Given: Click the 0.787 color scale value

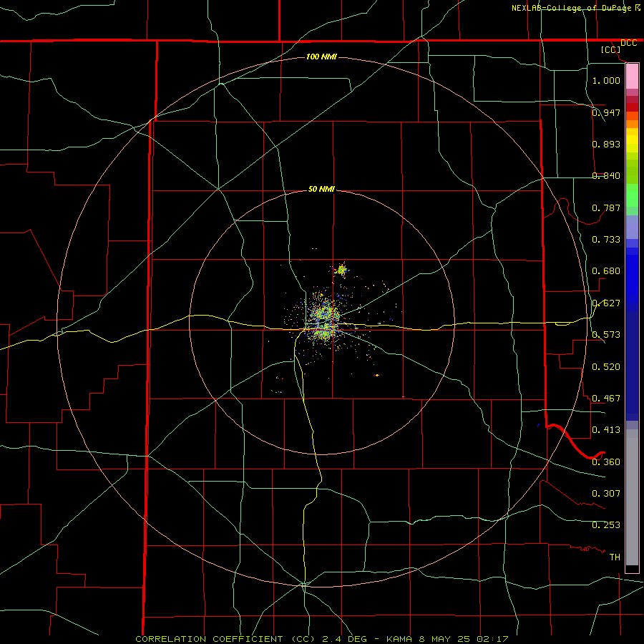Looking at the screenshot, I should click(606, 208).
